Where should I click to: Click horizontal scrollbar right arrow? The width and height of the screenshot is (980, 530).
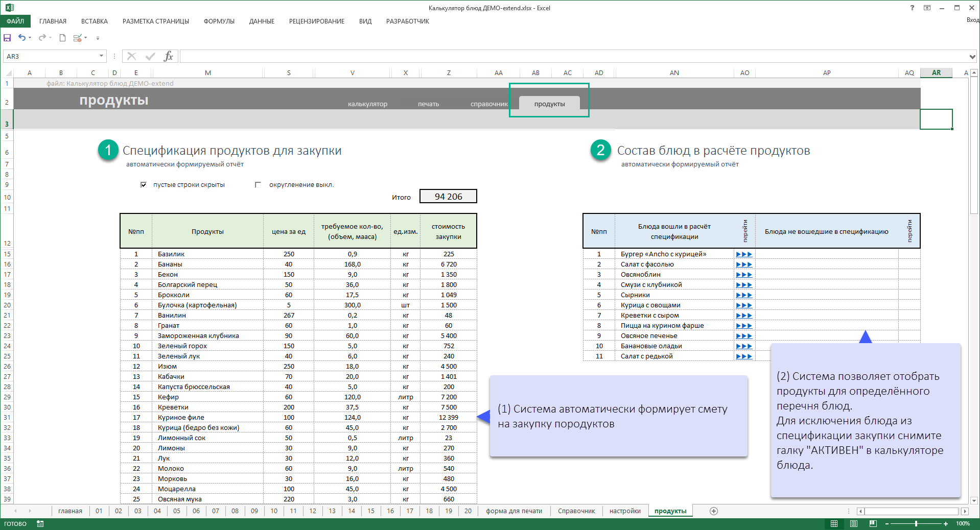pos(965,511)
